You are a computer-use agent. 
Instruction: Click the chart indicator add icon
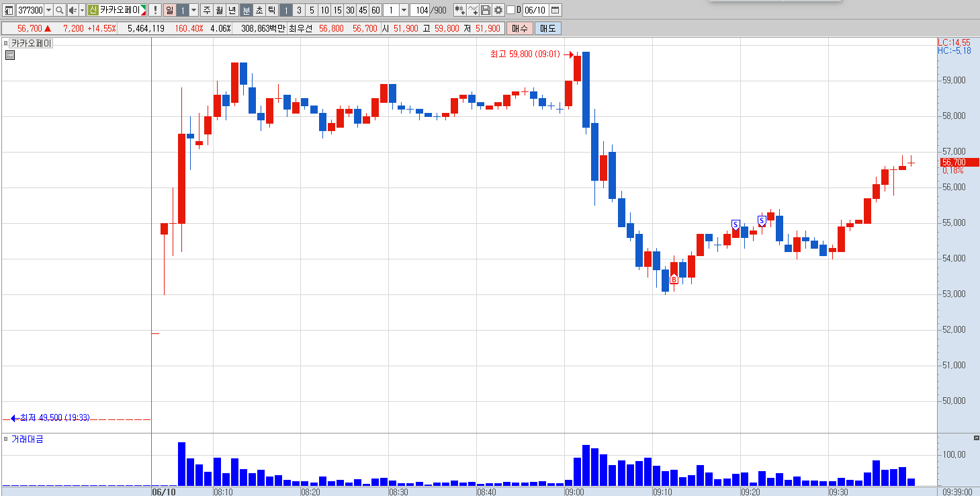(459, 10)
